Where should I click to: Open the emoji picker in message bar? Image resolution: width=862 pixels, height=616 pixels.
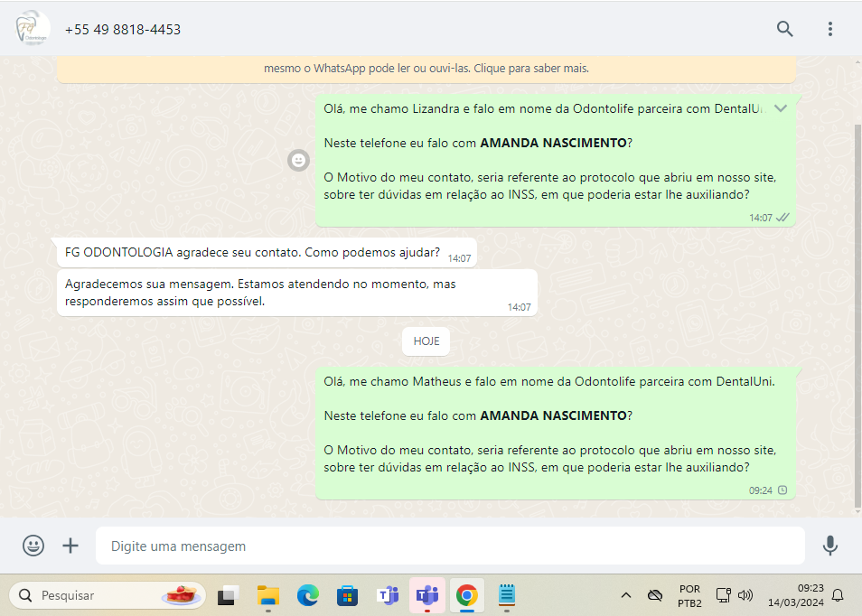[33, 546]
